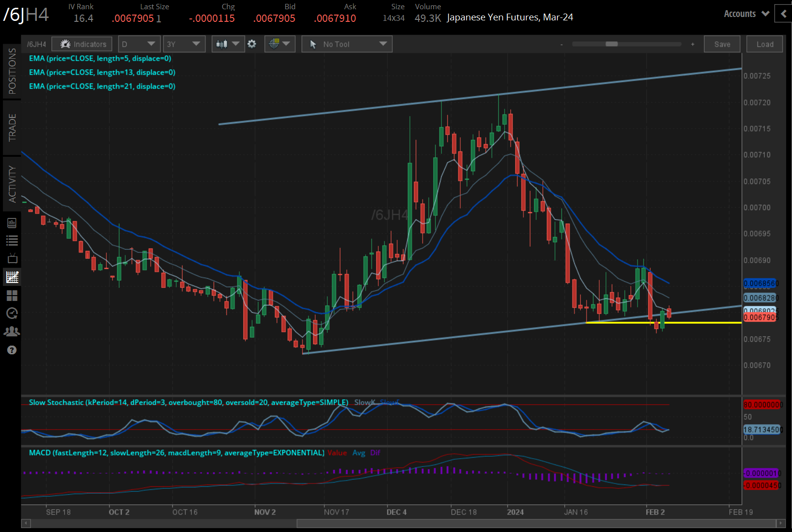Viewport: 792px width, 532px height.
Task: Collapse panel with the top-right chevron arrow
Action: pyautogui.click(x=783, y=14)
